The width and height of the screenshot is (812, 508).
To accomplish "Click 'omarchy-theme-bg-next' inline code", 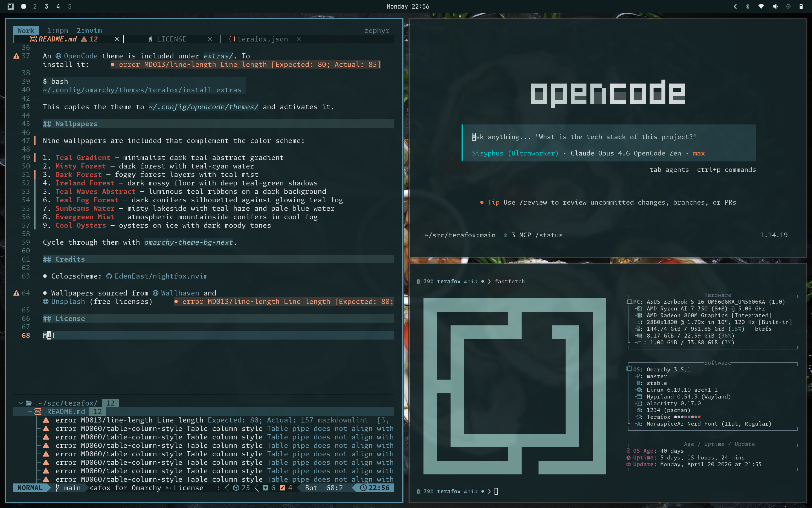I will point(189,242).
